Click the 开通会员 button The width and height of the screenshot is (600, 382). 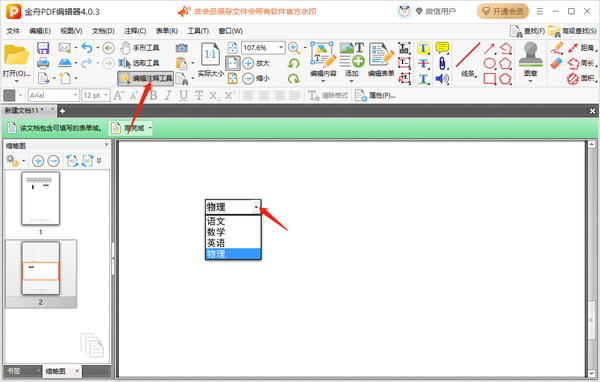pyautogui.click(x=503, y=11)
